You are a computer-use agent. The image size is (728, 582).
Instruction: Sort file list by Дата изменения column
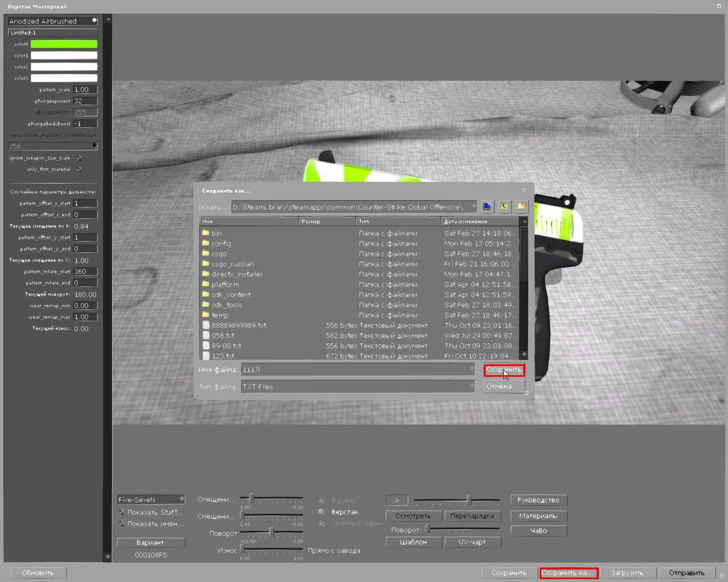point(480,221)
